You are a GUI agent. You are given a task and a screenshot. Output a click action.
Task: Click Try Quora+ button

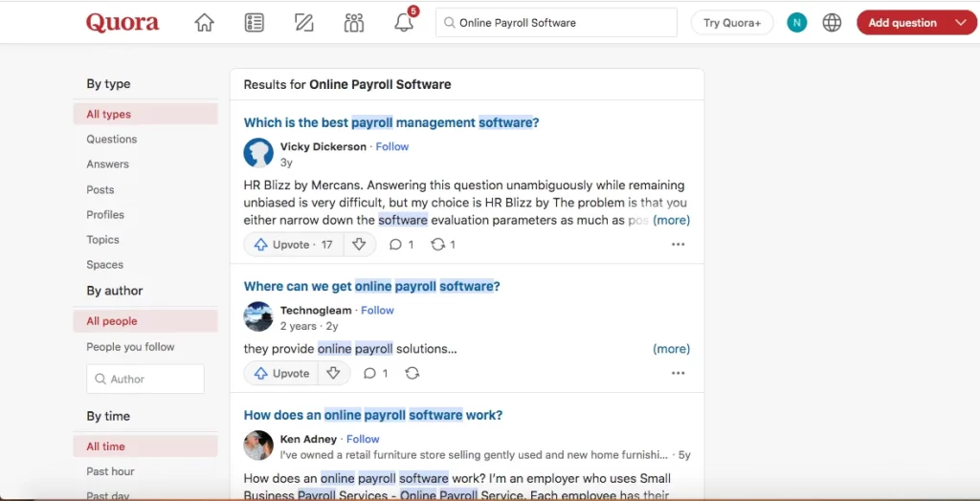point(732,23)
